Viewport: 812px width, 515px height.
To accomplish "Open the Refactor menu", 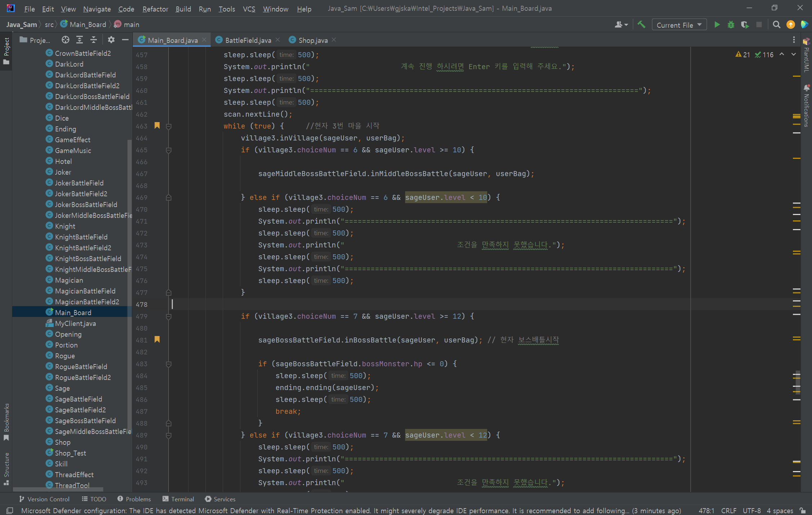I will [x=155, y=9].
